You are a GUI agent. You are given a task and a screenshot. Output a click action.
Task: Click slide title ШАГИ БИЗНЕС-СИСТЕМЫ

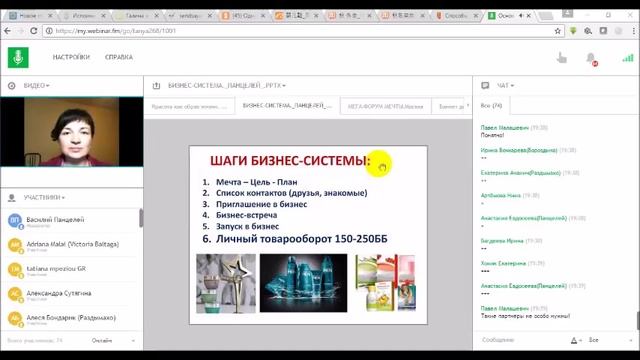tap(290, 161)
